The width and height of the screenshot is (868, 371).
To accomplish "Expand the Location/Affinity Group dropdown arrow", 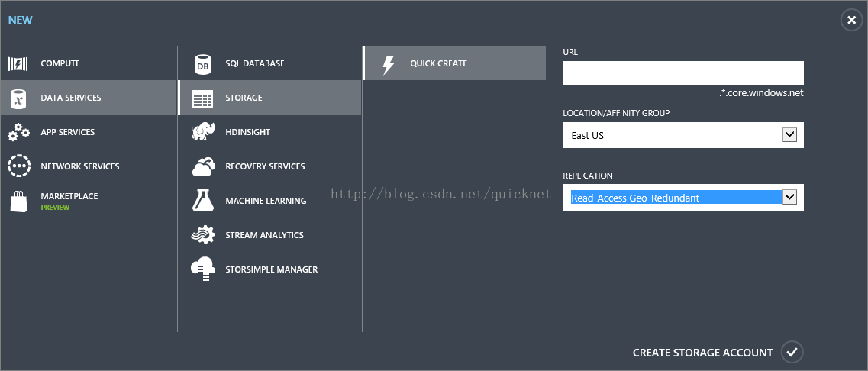I will click(x=789, y=134).
